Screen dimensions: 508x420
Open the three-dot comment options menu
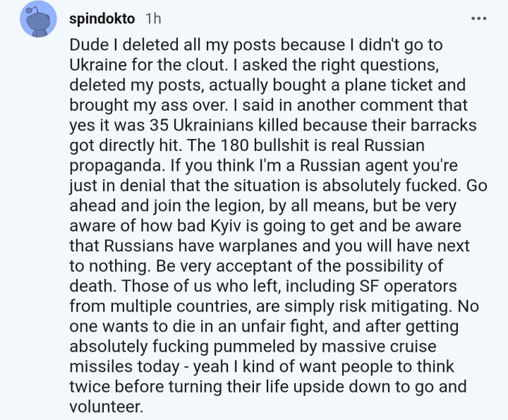click(x=479, y=16)
